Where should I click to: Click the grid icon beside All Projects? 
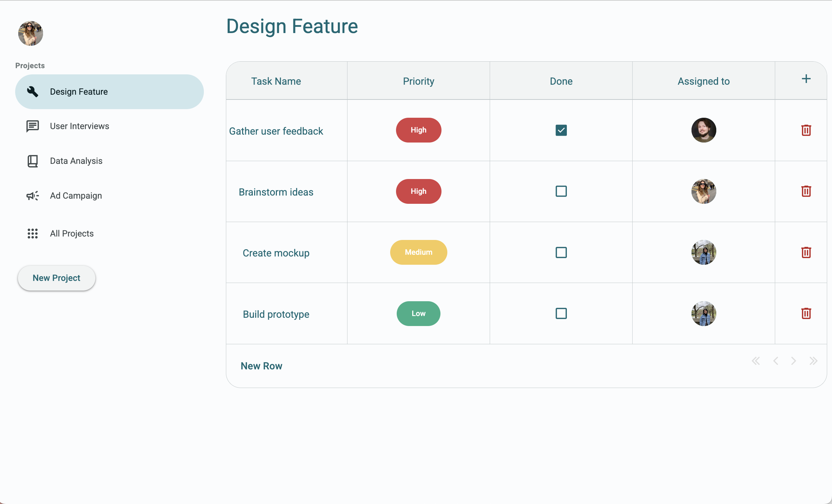click(32, 233)
